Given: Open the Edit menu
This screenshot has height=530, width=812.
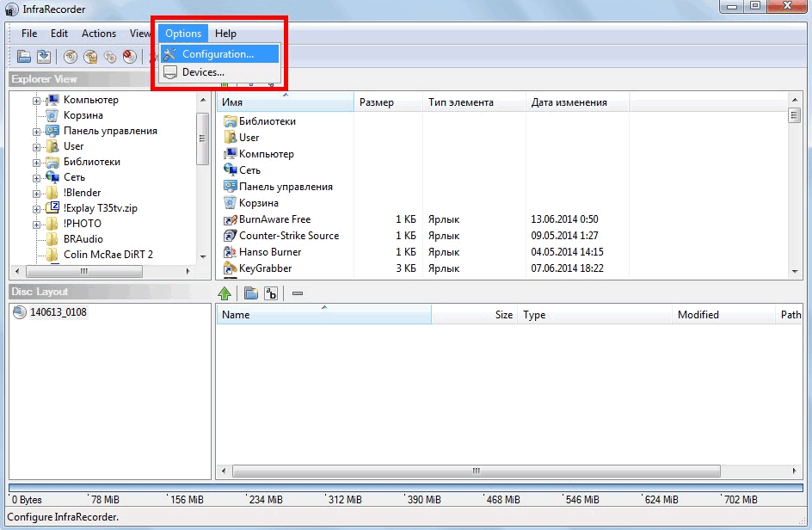Looking at the screenshot, I should (x=59, y=34).
